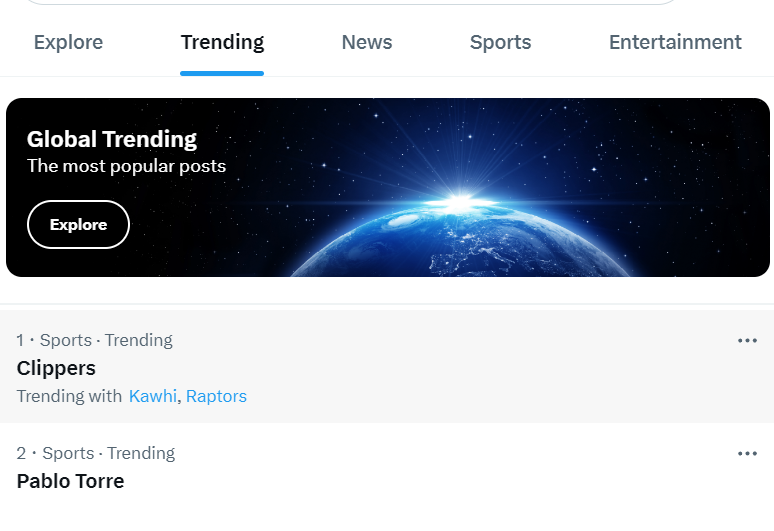
Task: Click the Global Trending banner heading
Action: tap(112, 139)
